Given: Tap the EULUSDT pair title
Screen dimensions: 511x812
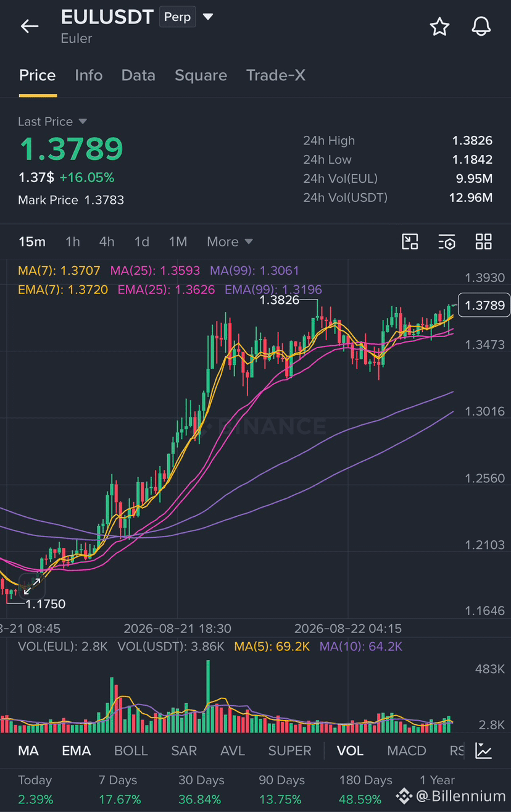Looking at the screenshot, I should (107, 17).
